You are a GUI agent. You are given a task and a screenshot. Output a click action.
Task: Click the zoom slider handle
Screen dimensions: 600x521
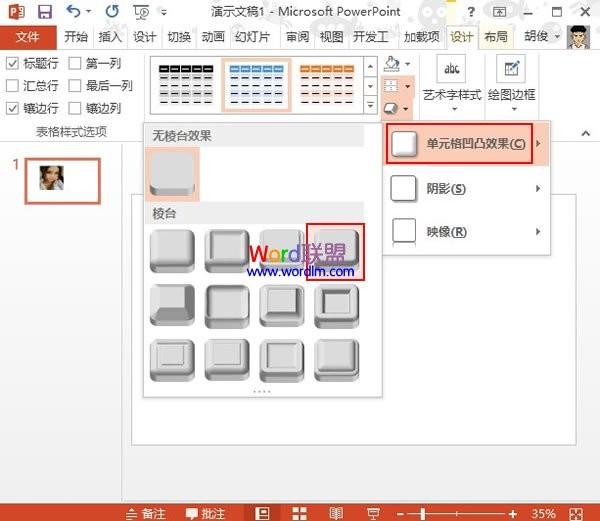pos(423,514)
